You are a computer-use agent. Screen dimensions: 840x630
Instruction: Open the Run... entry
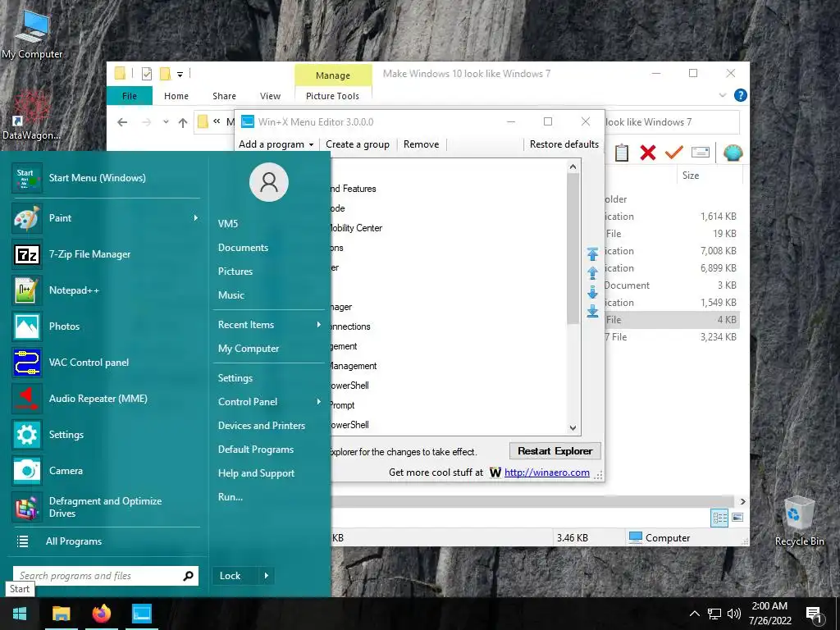click(231, 497)
